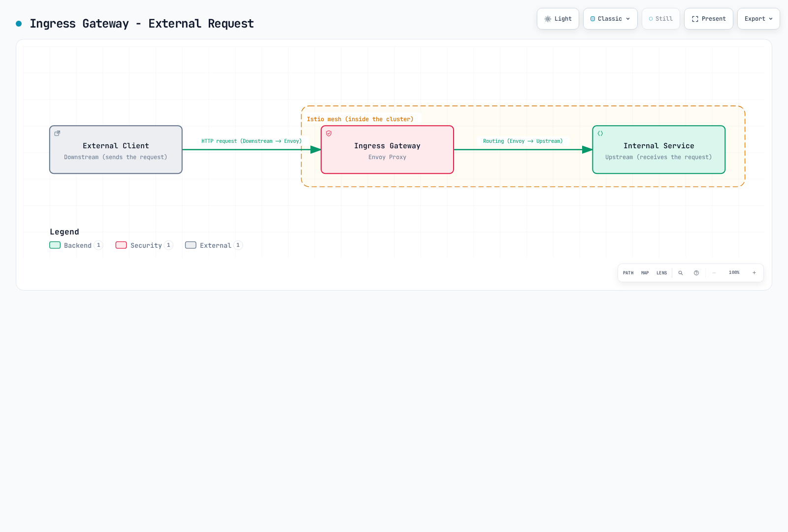Viewport: 788px width, 532px height.
Task: Click the HTTP request edge label
Action: pyautogui.click(x=251, y=141)
